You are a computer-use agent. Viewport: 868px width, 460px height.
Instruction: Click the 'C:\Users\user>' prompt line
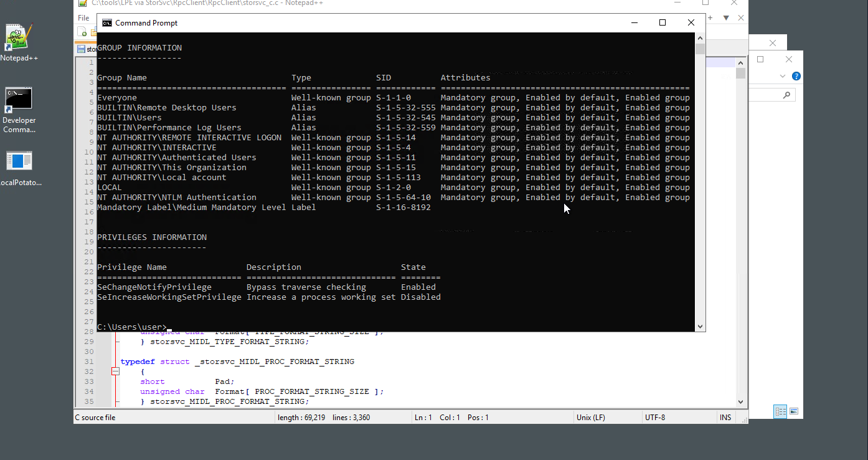[x=132, y=327]
